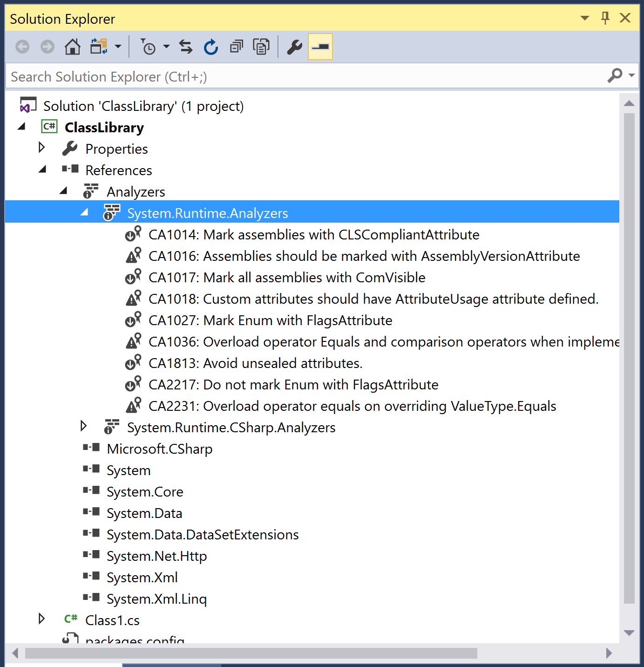
Task: Select the References tree item
Action: click(x=119, y=170)
